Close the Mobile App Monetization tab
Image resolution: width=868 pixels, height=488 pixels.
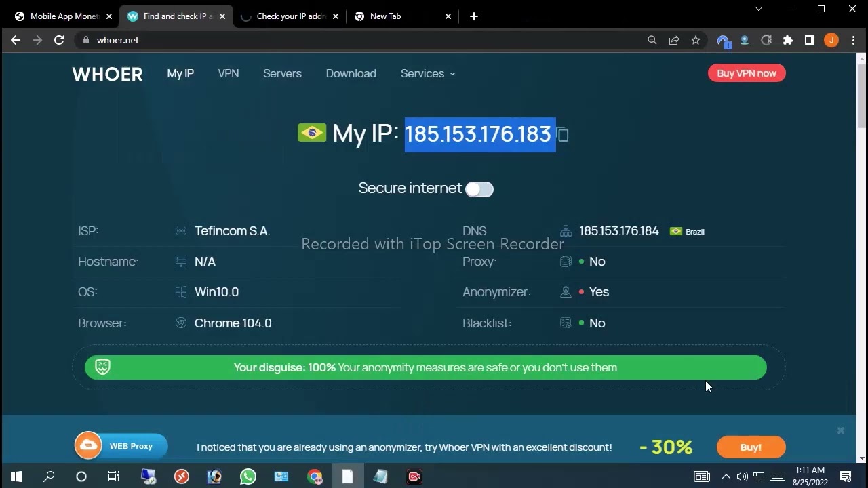click(x=109, y=16)
